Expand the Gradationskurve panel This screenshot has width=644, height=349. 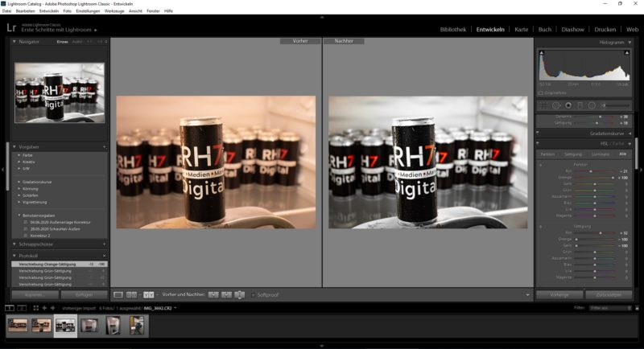(630, 133)
